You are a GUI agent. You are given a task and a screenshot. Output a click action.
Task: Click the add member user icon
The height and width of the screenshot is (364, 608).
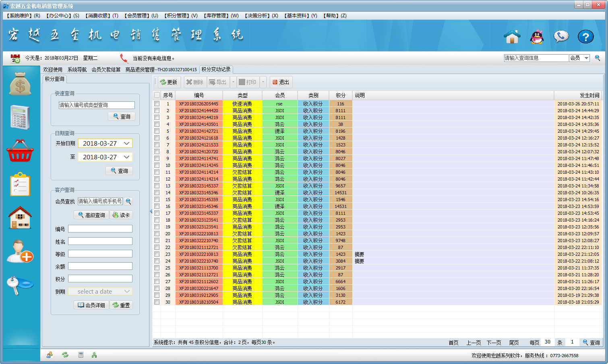point(20,251)
